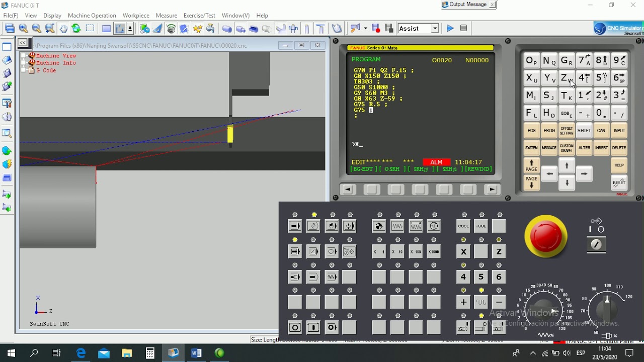Open the Assist dropdown list
This screenshot has width=644, height=362.
[435, 29]
